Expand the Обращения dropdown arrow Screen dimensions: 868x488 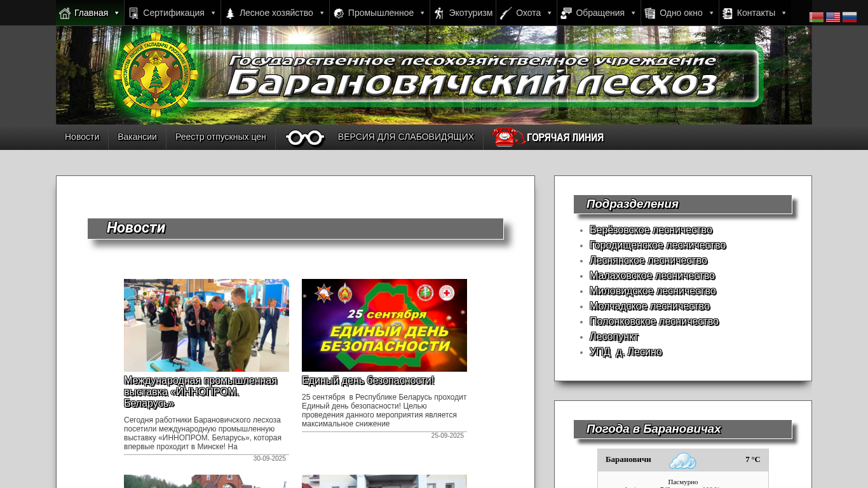coord(634,13)
